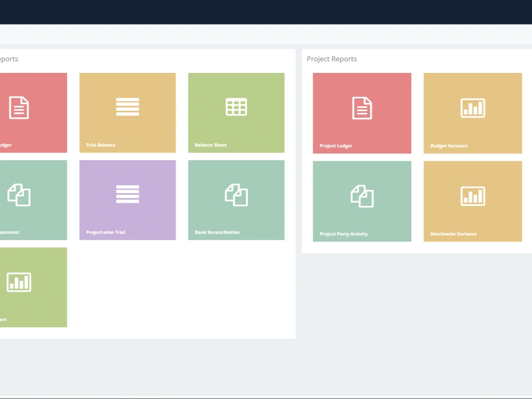532x399 pixels.
Task: Click the Balance Sheet grid icon
Action: point(236,107)
